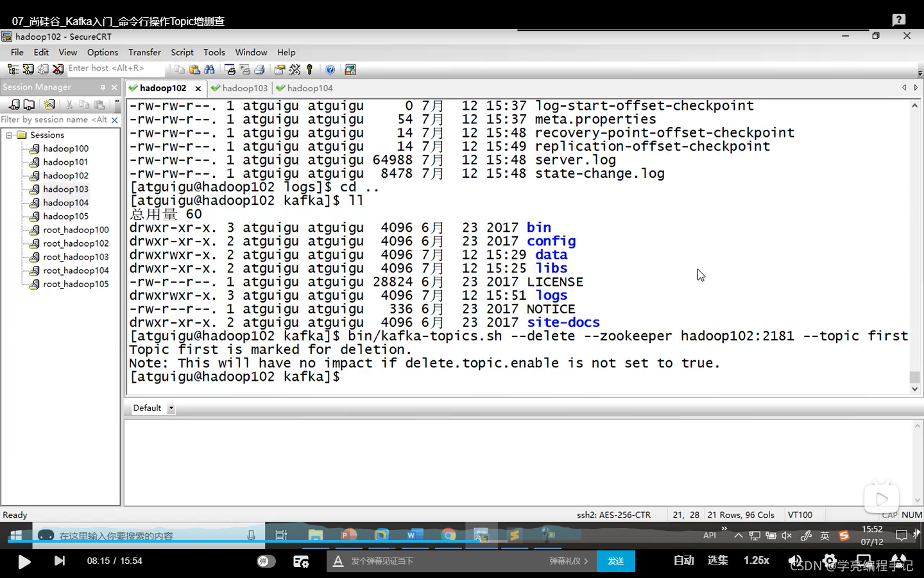The image size is (924, 578).
Task: Click the Print Setup toolbar icon
Action: 230,69
